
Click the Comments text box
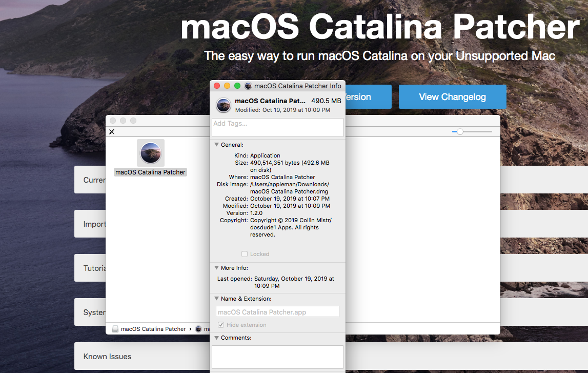click(277, 357)
